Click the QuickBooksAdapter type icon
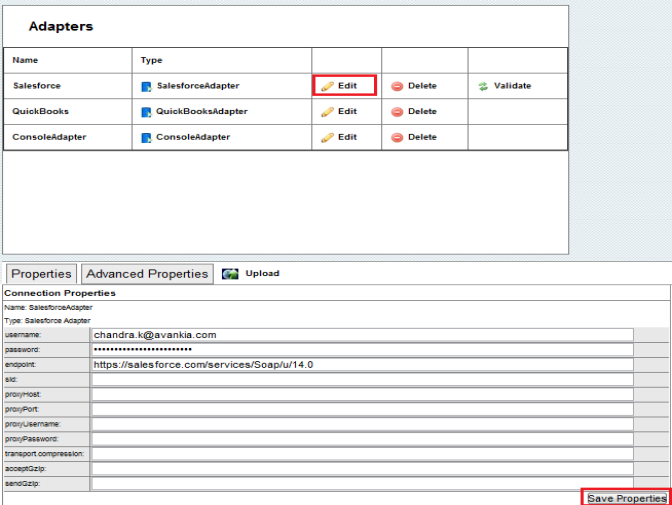This screenshot has width=672, height=505. (146, 112)
